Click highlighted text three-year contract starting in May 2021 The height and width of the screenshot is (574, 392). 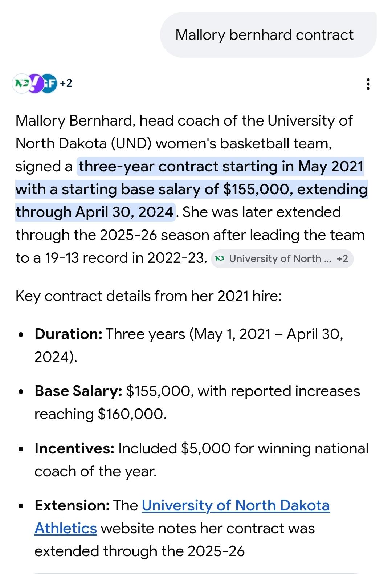[x=221, y=166]
